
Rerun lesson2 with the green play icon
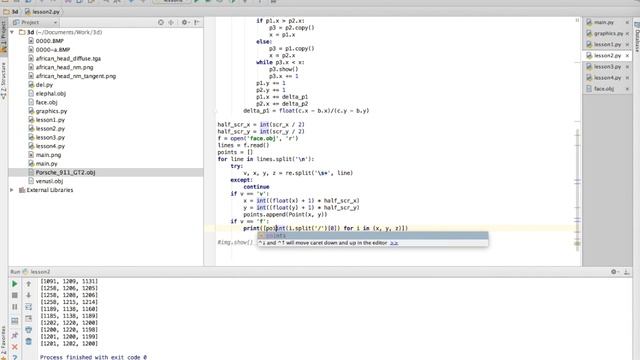15,283
